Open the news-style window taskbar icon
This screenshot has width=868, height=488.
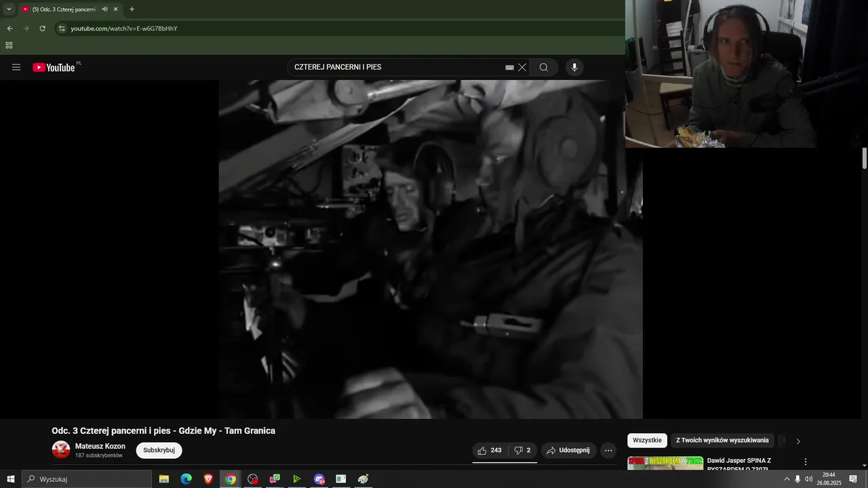pos(341,479)
